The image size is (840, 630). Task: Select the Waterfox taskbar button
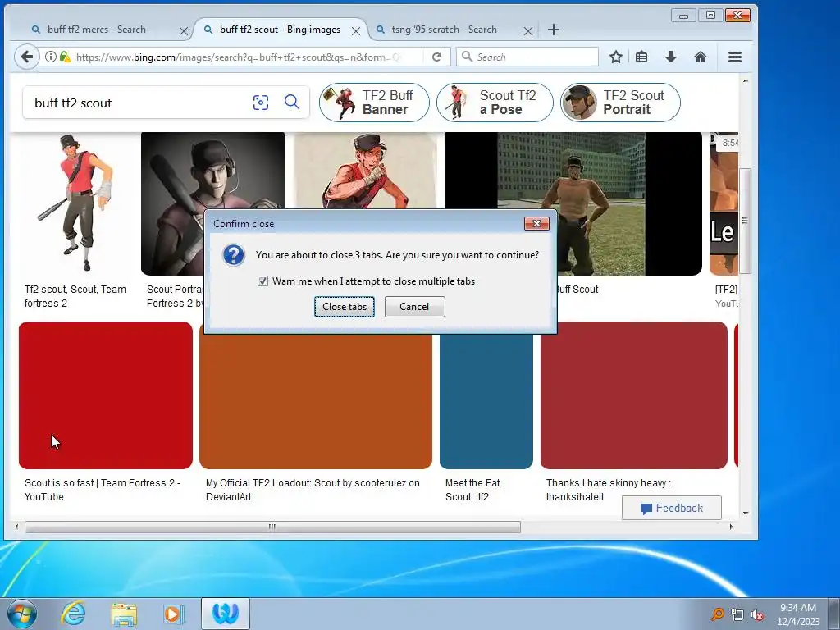click(225, 614)
